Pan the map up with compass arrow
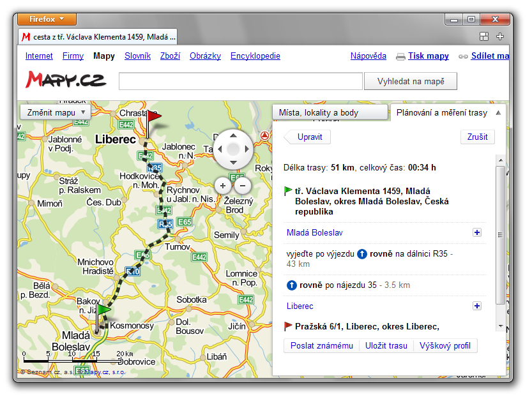This screenshot has width=532, height=399. 233,135
